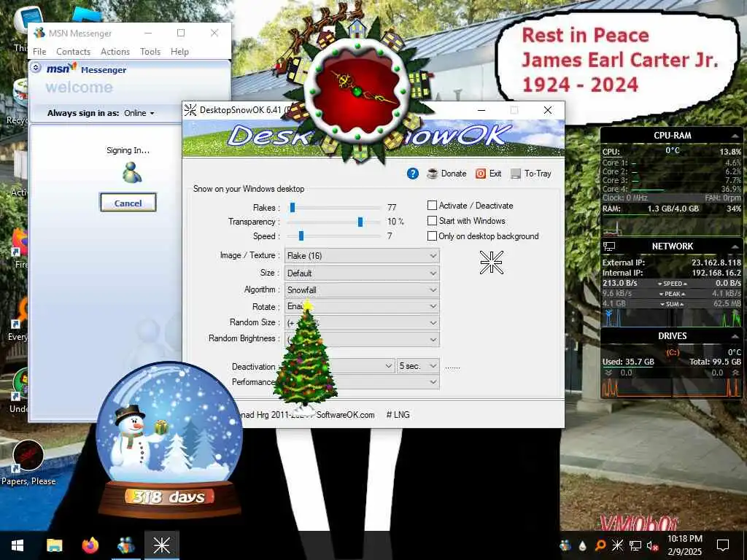Click the DesktopSnowOK snowflake taskbar button

pyautogui.click(x=161, y=545)
